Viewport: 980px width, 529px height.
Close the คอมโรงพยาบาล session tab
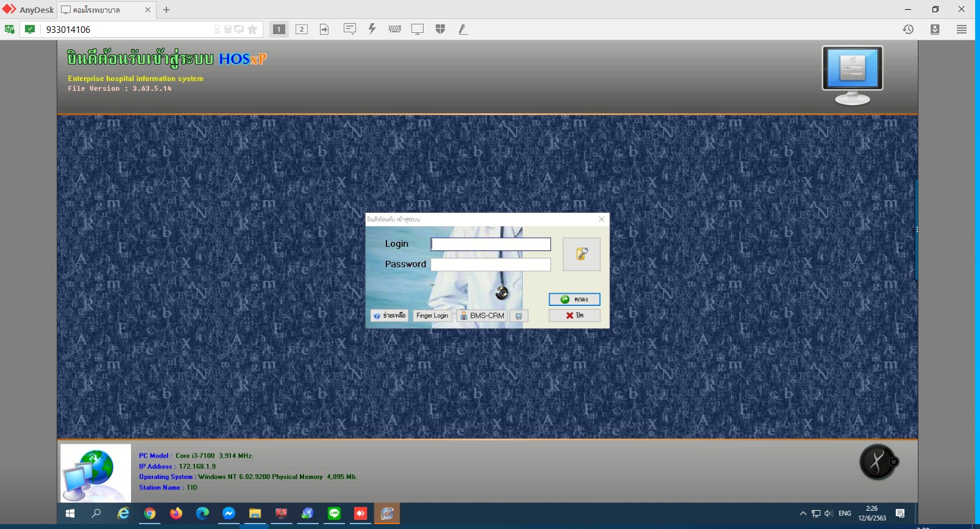click(147, 10)
